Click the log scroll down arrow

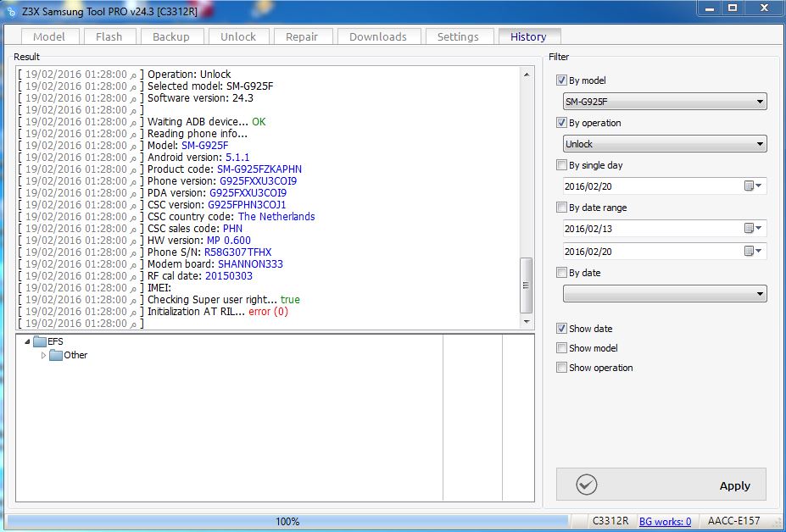point(526,322)
